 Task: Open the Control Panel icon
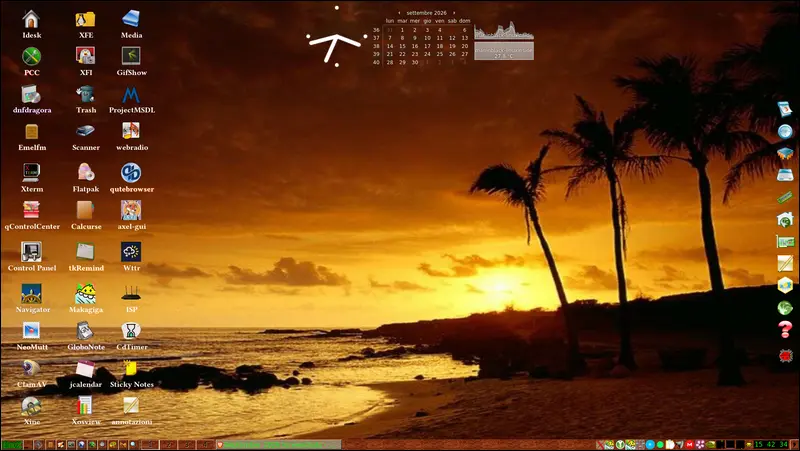click(31, 252)
